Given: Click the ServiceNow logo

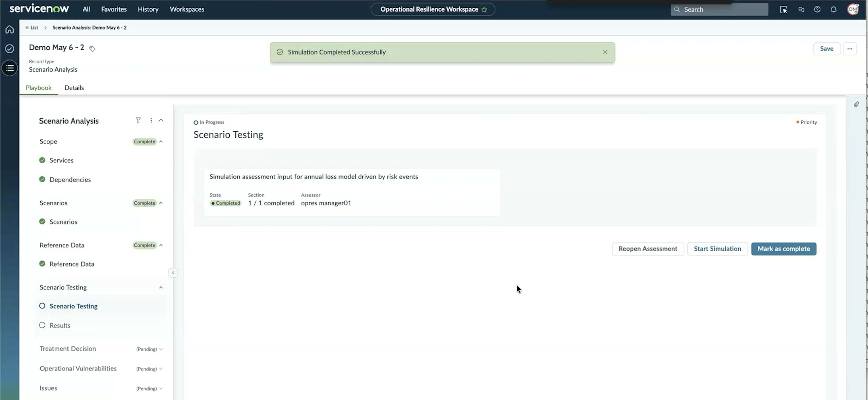Looking at the screenshot, I should pyautogui.click(x=39, y=9).
